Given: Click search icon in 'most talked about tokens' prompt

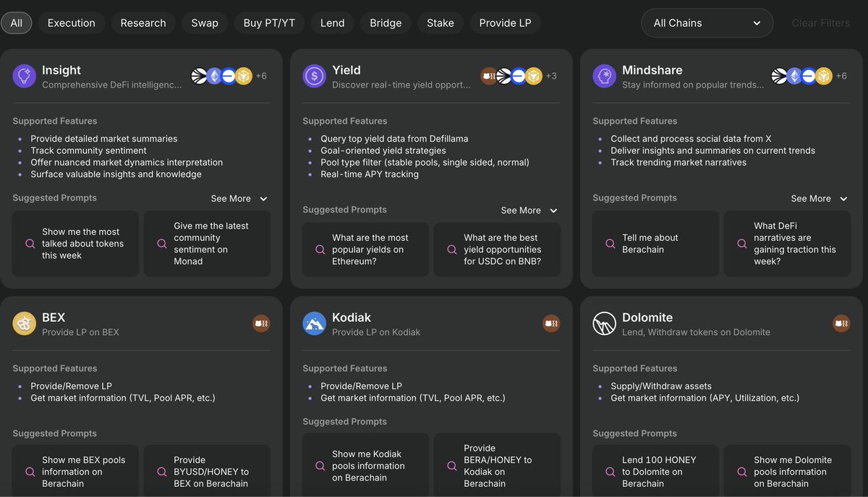Looking at the screenshot, I should click(x=30, y=244).
